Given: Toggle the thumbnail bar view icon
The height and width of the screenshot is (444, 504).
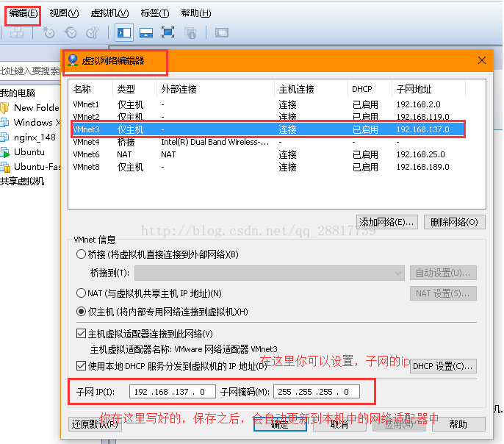Looking at the screenshot, I should [146, 32].
